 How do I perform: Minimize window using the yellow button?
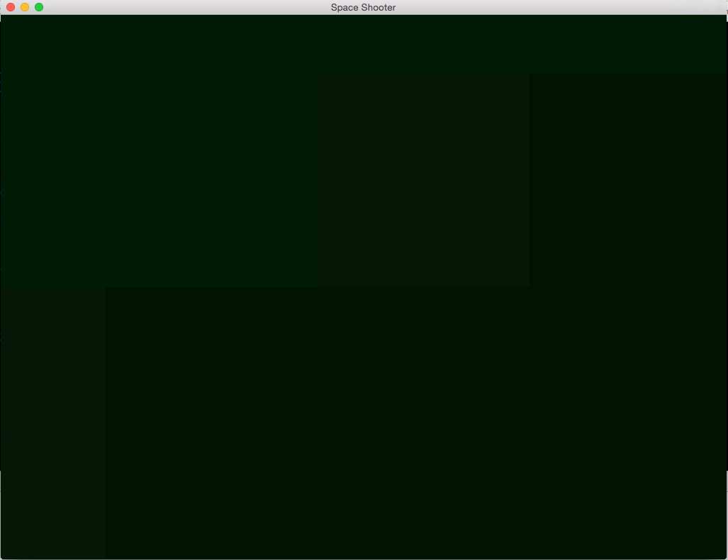click(25, 7)
